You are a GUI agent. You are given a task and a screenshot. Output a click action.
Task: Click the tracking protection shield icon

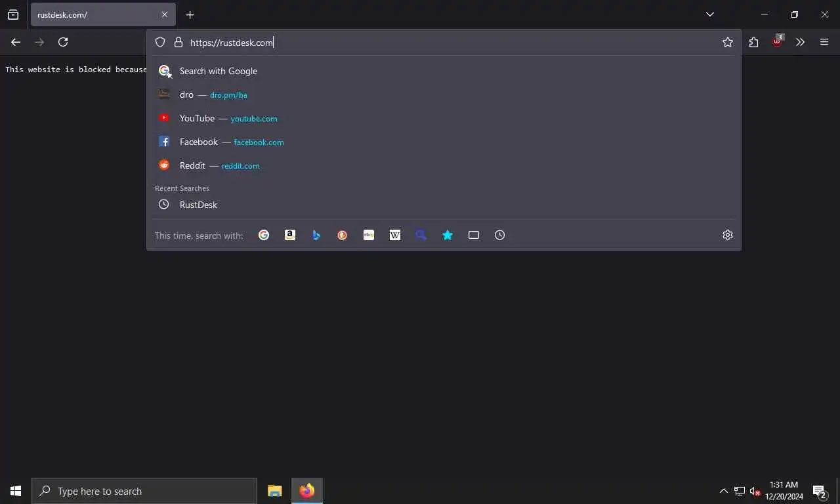pyautogui.click(x=160, y=42)
